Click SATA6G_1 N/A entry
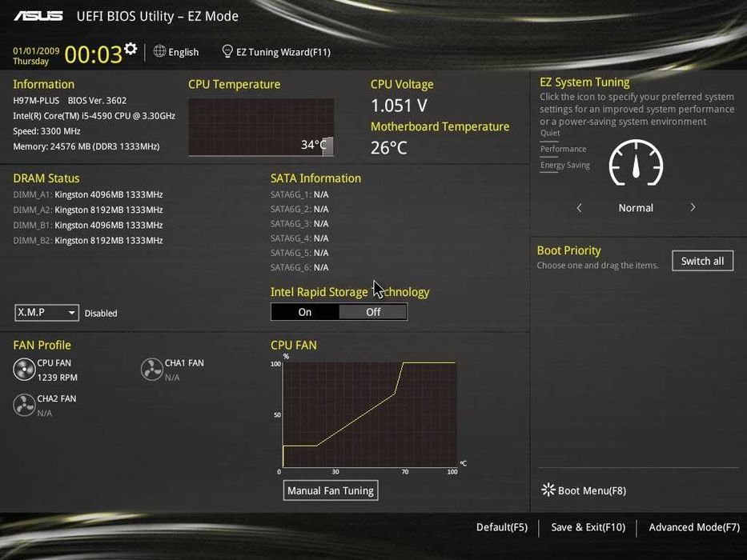 pyautogui.click(x=299, y=194)
